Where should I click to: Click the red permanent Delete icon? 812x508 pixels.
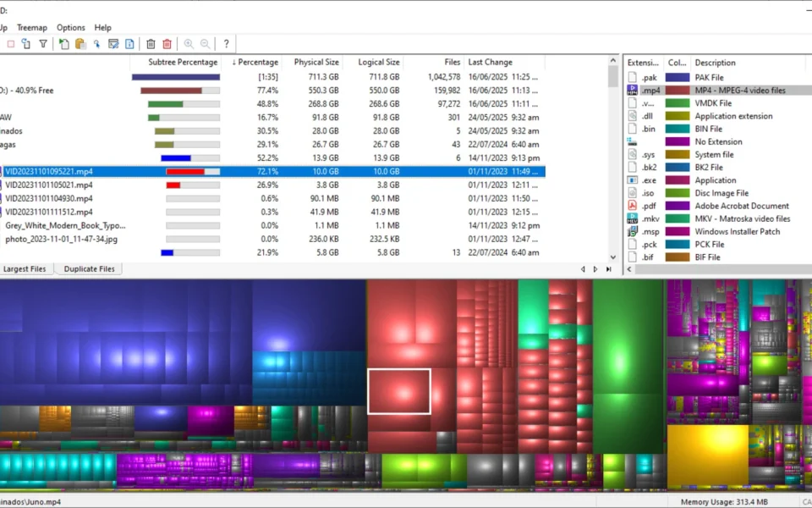coord(167,44)
